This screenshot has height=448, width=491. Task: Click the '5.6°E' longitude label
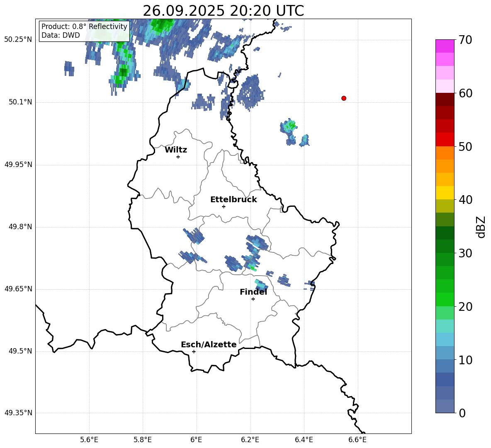pyautogui.click(x=89, y=440)
